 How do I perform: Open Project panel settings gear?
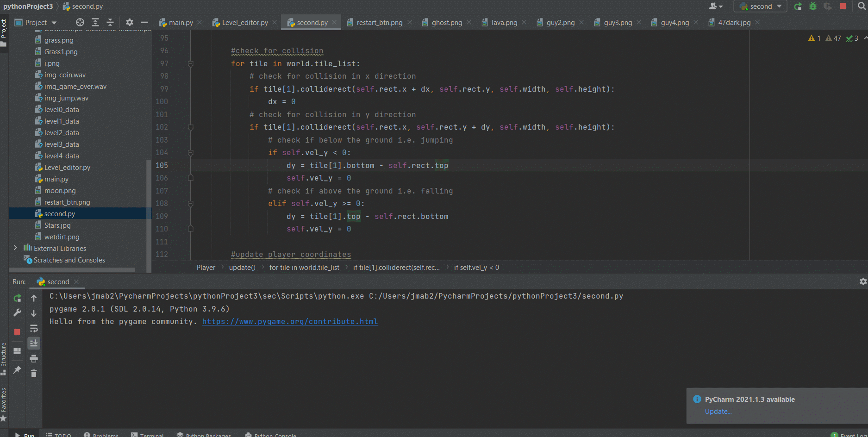click(130, 22)
